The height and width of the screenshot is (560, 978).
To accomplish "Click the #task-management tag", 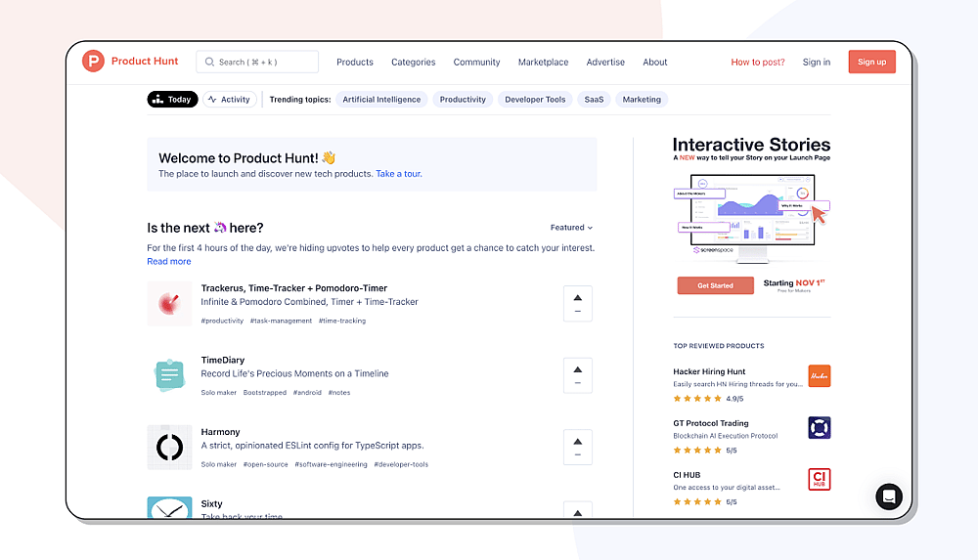I will tap(281, 321).
